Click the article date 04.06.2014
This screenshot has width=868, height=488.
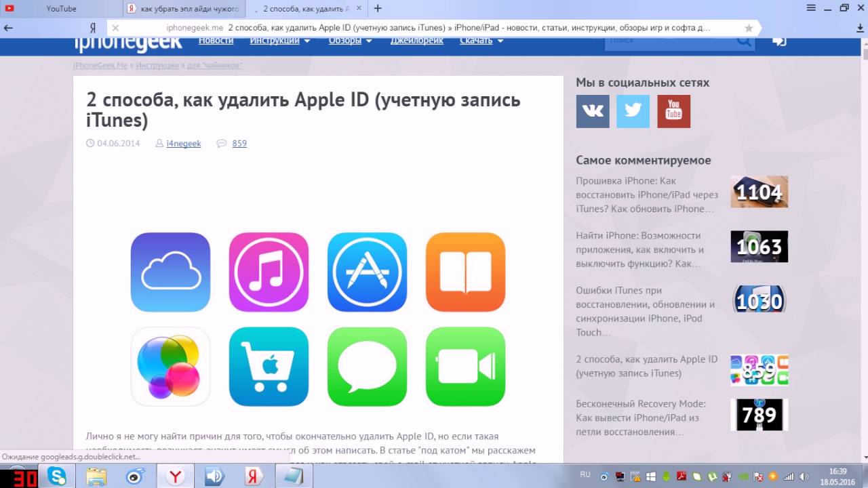point(119,144)
